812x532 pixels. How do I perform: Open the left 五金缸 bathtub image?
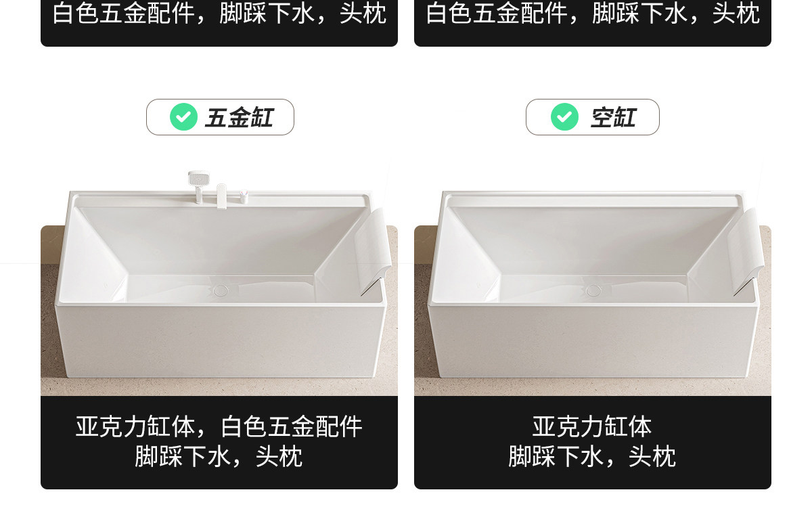[219, 279]
